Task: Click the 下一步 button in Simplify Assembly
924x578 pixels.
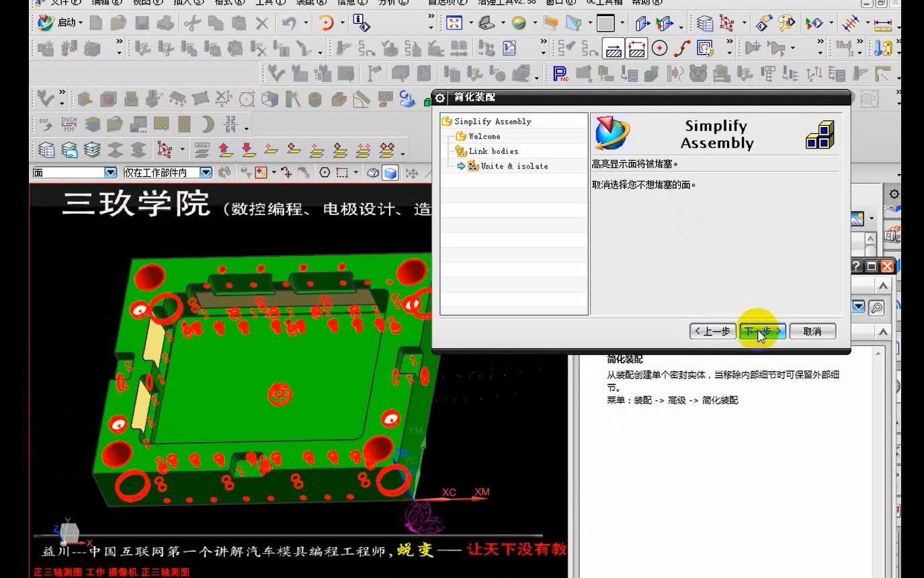Action: (763, 331)
